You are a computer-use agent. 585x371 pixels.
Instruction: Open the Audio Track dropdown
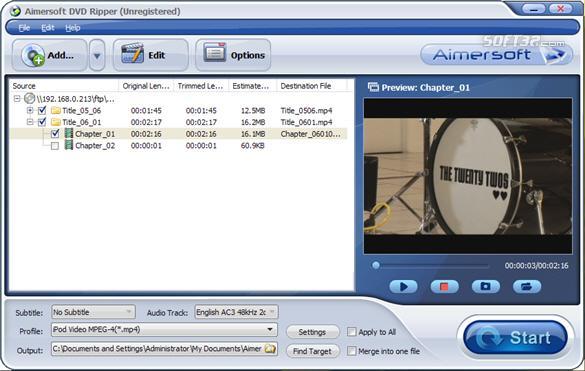pos(236,312)
